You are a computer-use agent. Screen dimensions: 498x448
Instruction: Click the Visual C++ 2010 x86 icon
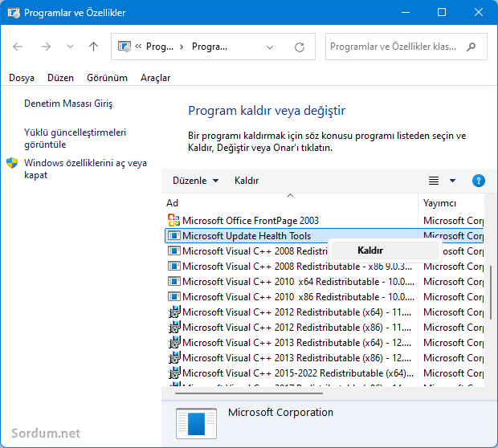(x=174, y=296)
